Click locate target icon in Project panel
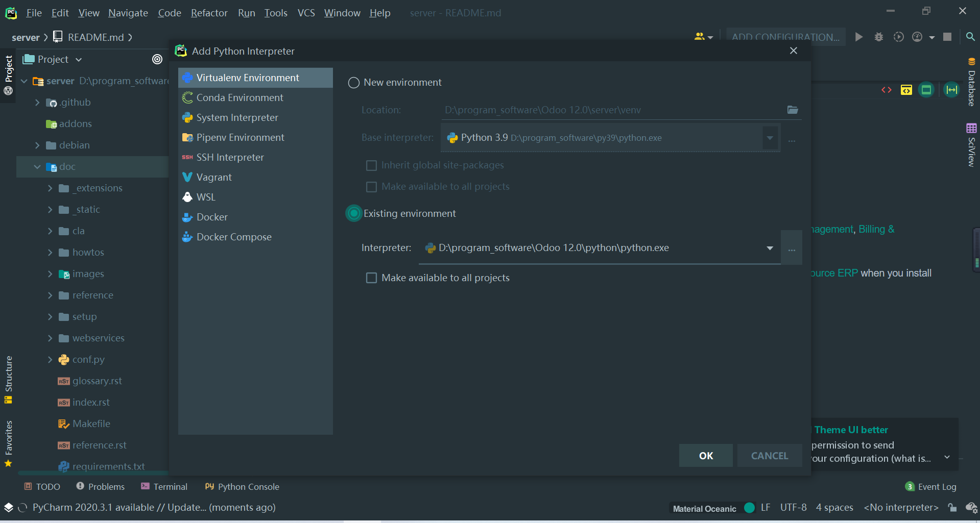 [x=157, y=59]
